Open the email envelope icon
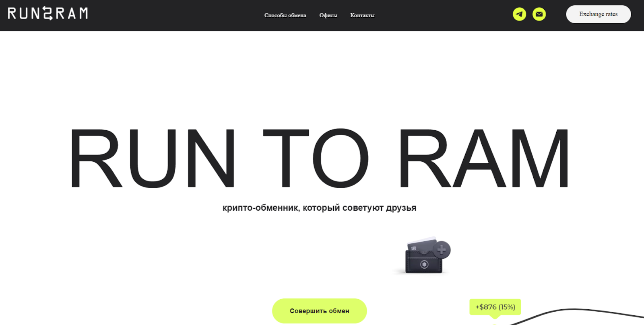This screenshot has height=325, width=644. (x=539, y=14)
